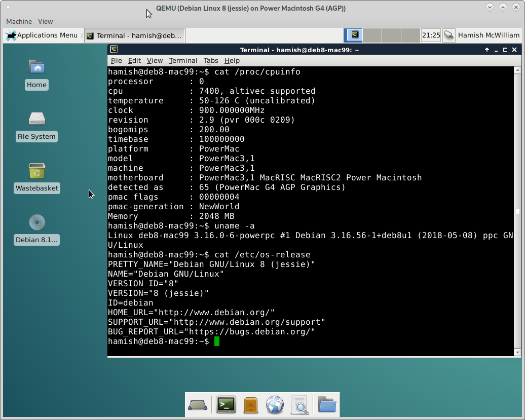The width and height of the screenshot is (525, 420).
Task: Launch the Terminal Emulator from the dock
Action: click(x=226, y=405)
